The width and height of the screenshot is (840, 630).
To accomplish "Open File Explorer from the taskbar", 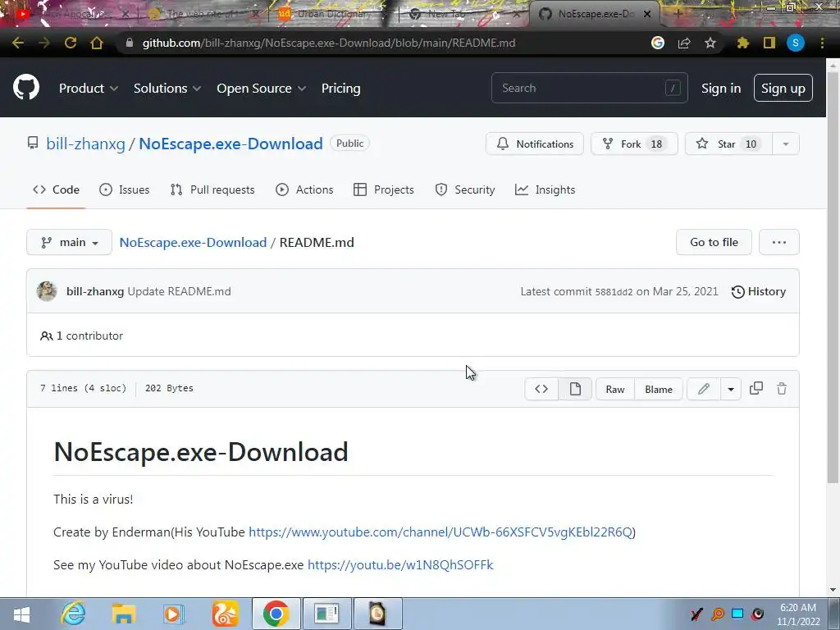I will tap(123, 614).
